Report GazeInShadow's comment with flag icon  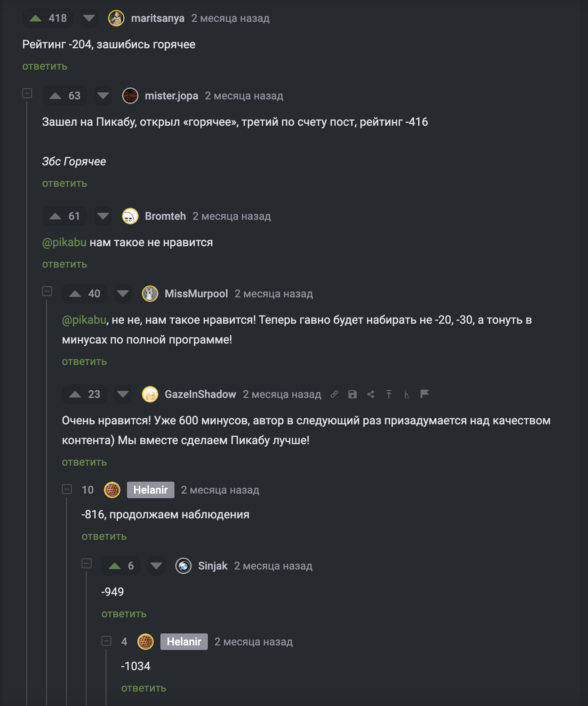click(x=425, y=394)
